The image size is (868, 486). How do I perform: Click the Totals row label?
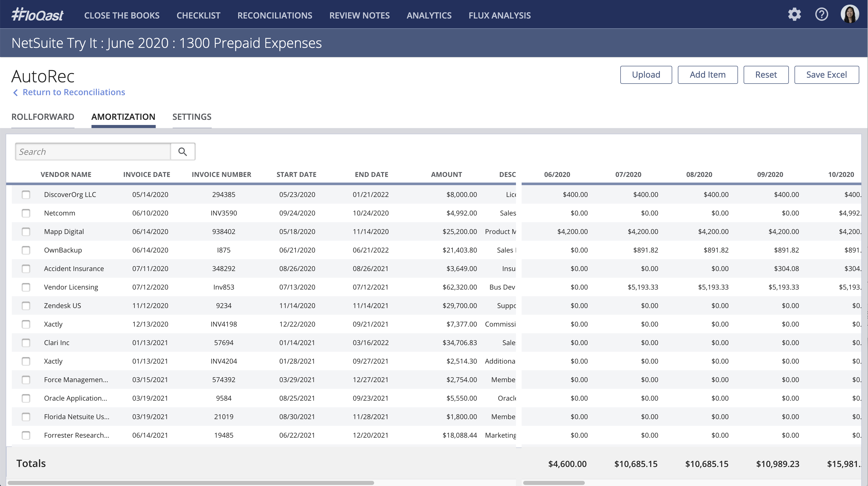tap(31, 463)
